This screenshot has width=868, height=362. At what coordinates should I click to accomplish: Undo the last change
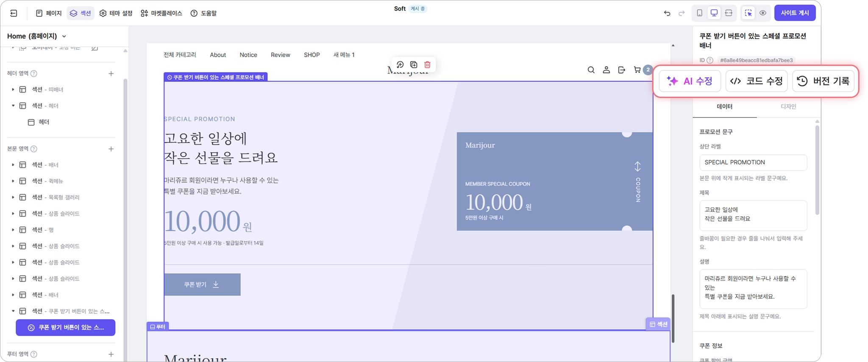[x=667, y=13]
